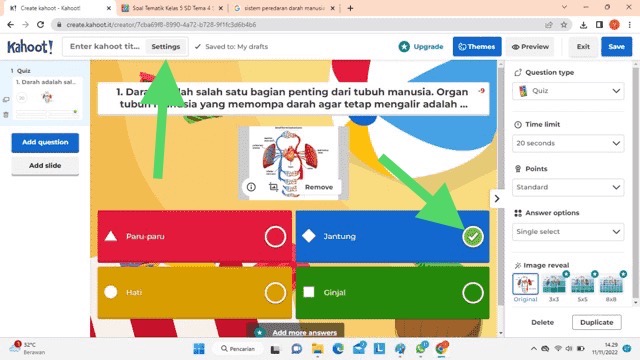The height and width of the screenshot is (360, 640).
Task: Click the crop image icon
Action: pyautogui.click(x=273, y=187)
